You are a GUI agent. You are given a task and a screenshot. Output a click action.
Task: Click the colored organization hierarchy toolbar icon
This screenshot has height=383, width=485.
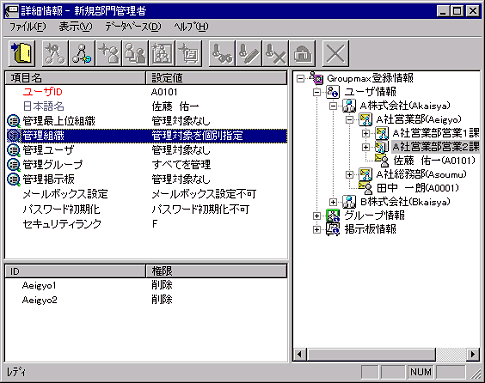(x=82, y=53)
